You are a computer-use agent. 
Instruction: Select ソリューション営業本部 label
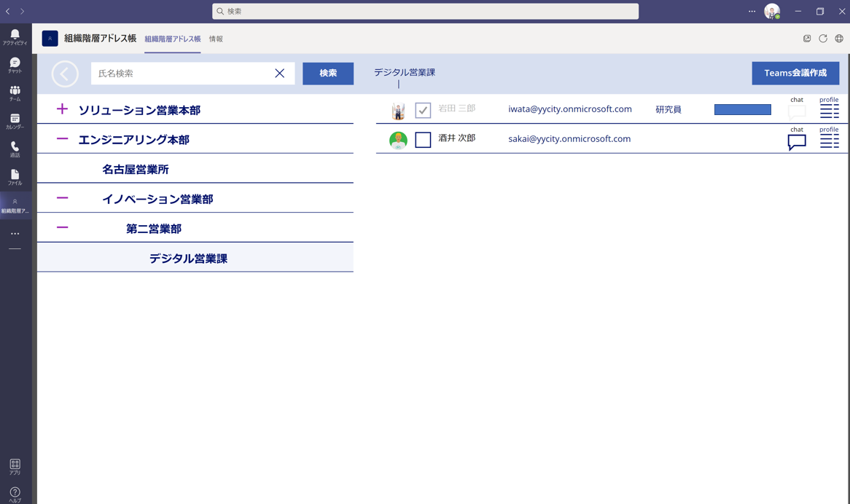(139, 111)
